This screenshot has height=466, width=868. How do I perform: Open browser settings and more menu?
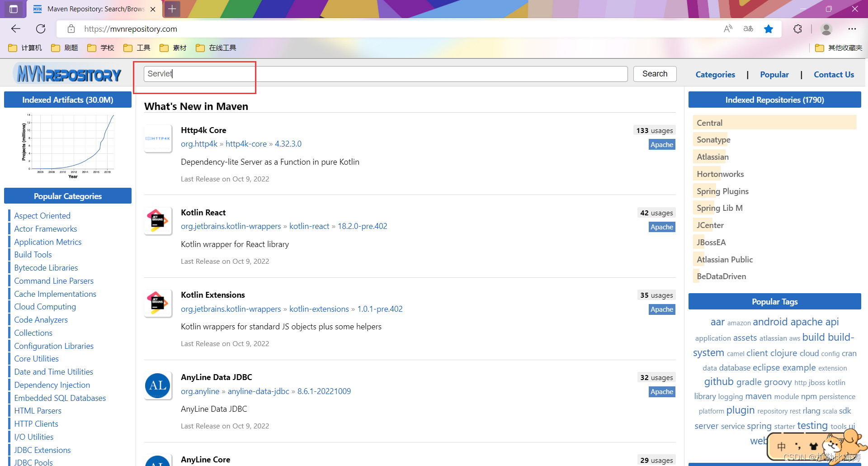point(852,29)
